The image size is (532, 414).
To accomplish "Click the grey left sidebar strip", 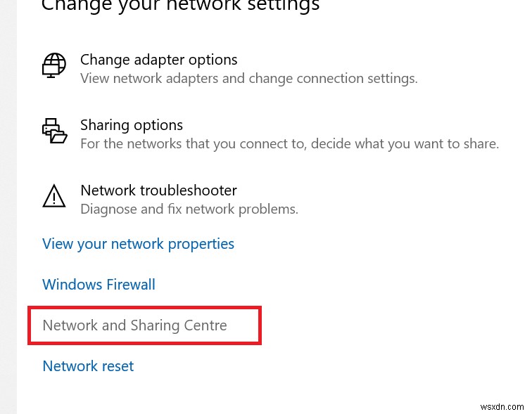I will coord(8,211).
